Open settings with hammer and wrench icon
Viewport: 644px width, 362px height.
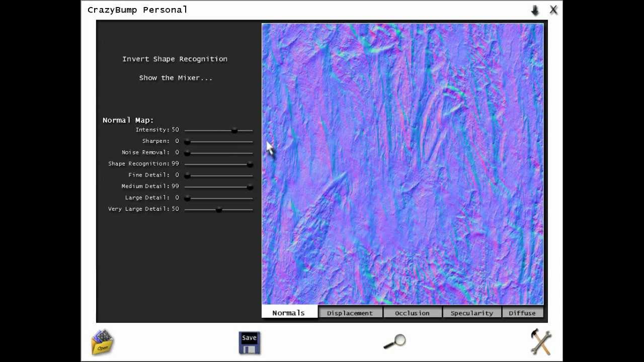541,342
